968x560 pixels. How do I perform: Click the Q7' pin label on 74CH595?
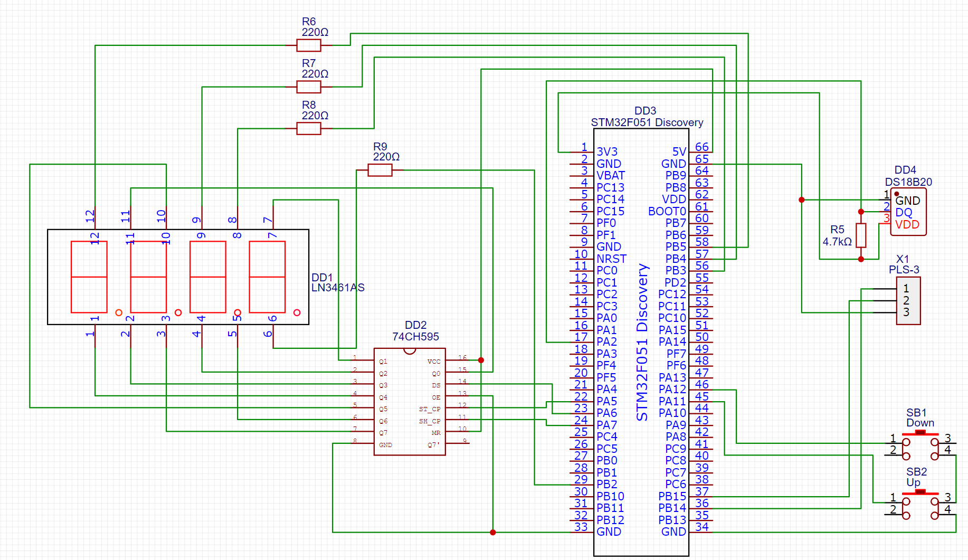tap(433, 445)
